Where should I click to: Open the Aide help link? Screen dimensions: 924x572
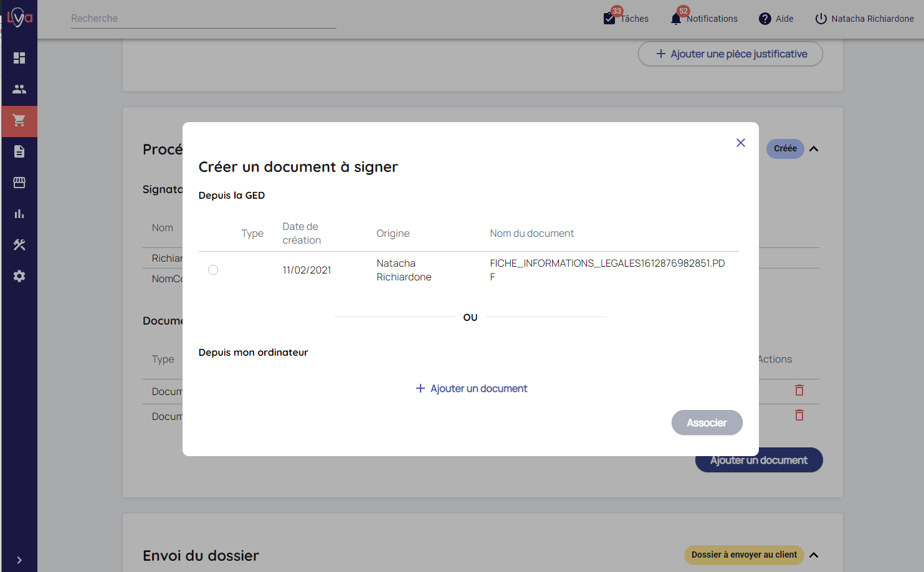776,19
